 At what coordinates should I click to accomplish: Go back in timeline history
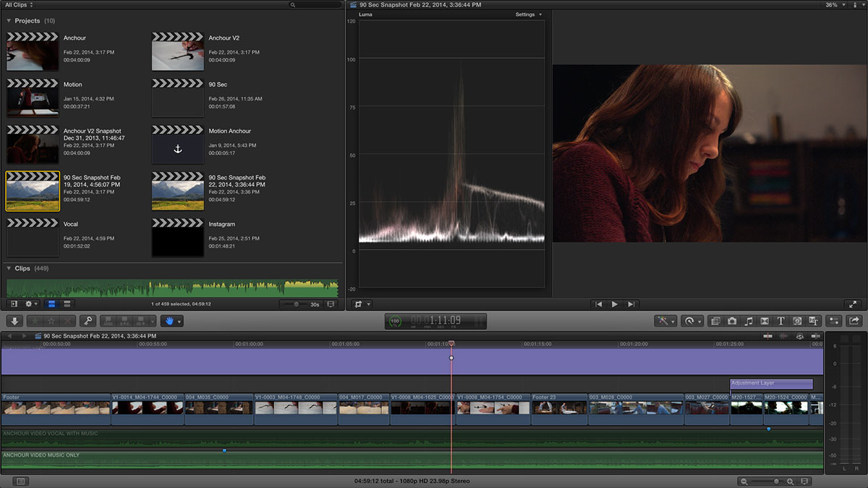[x=9, y=336]
